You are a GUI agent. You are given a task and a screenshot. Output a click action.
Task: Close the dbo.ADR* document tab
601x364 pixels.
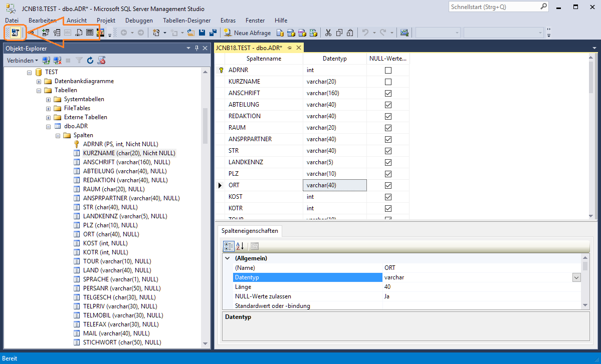(298, 48)
